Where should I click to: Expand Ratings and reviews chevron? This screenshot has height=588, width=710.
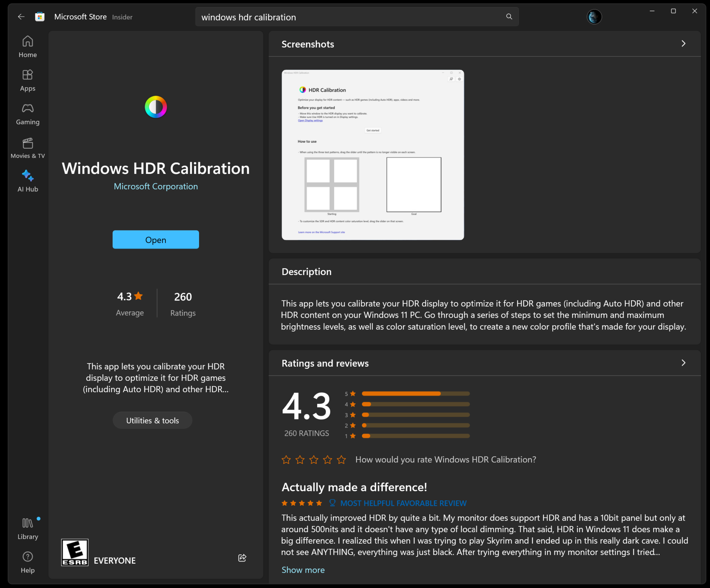(x=683, y=363)
